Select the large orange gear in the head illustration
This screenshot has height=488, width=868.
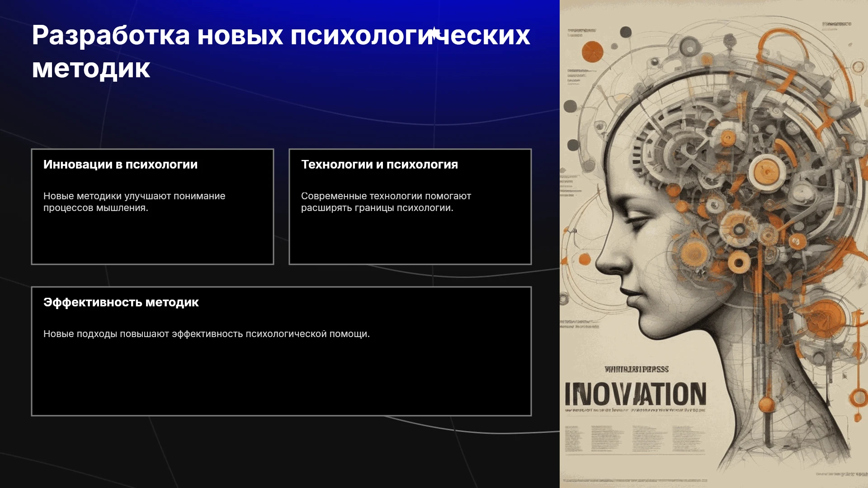point(767,172)
